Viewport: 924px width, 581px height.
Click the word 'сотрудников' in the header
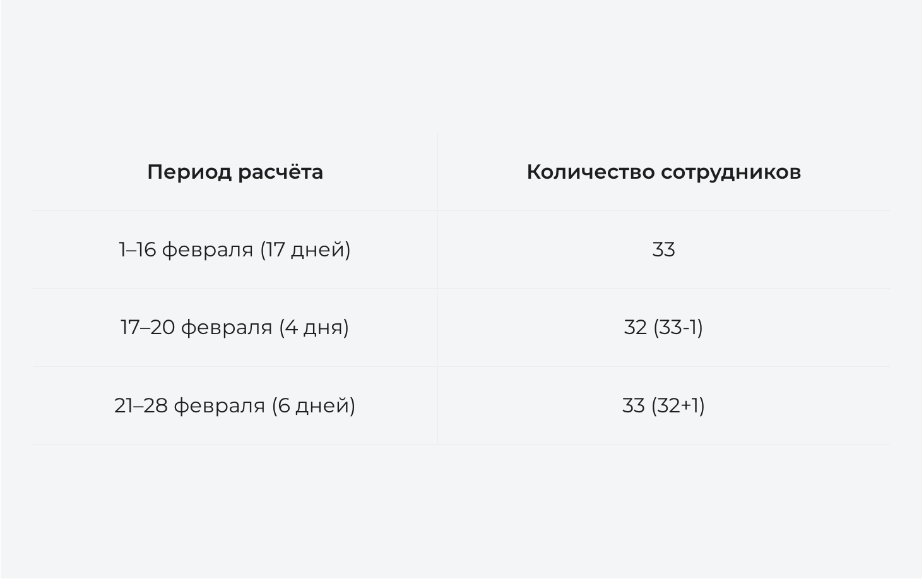coord(731,172)
